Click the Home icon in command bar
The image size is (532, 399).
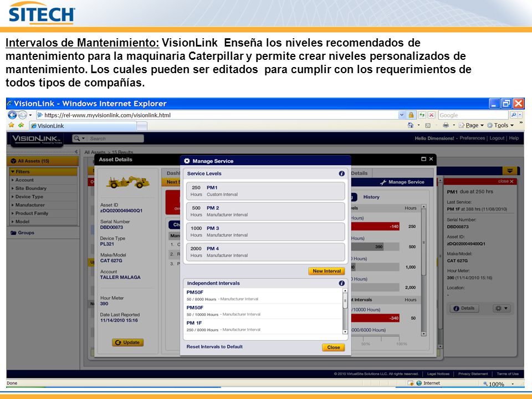coord(411,125)
